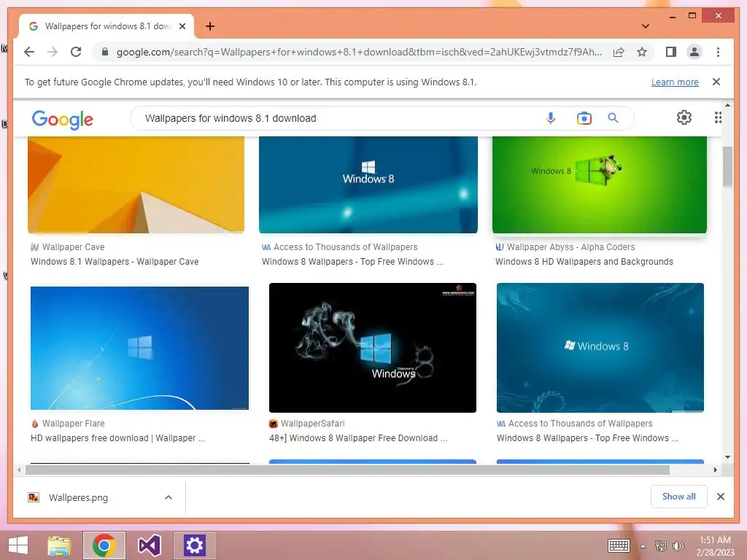Switch to Chrome in the taskbar
This screenshot has height=560, width=747.
(x=104, y=545)
